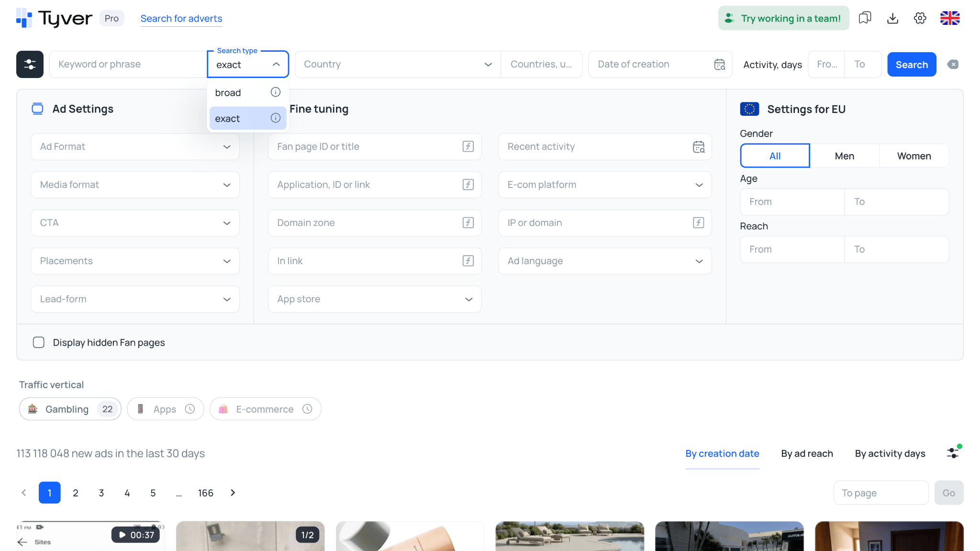Viewport: 980px width, 551px height.
Task: Click the Tyver logo
Action: pyautogui.click(x=54, y=18)
